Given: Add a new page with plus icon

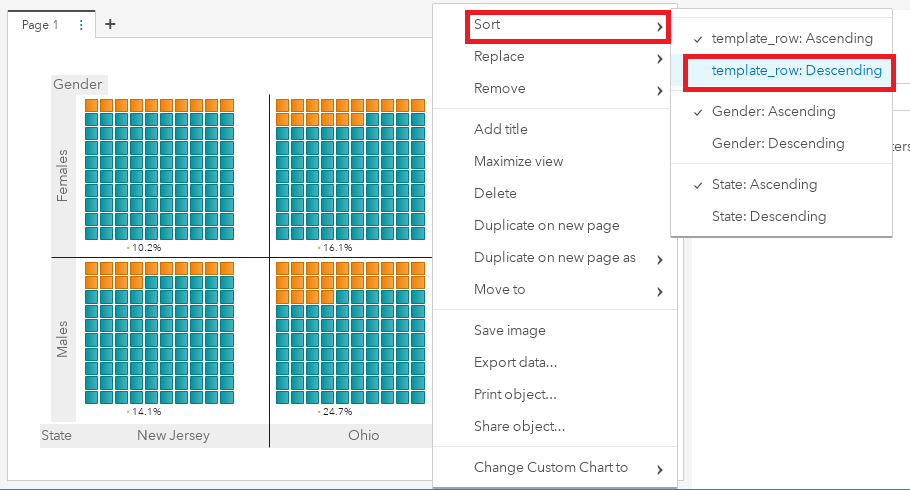Looking at the screenshot, I should [110, 25].
